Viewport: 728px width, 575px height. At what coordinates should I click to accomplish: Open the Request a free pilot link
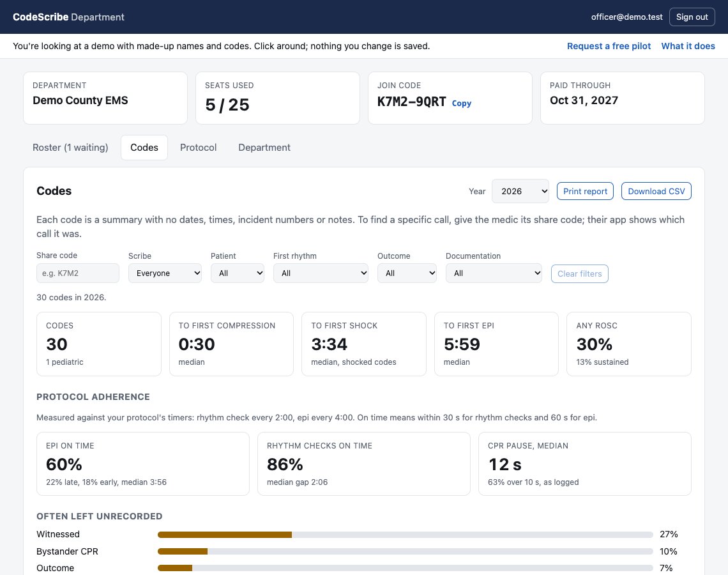coord(609,46)
